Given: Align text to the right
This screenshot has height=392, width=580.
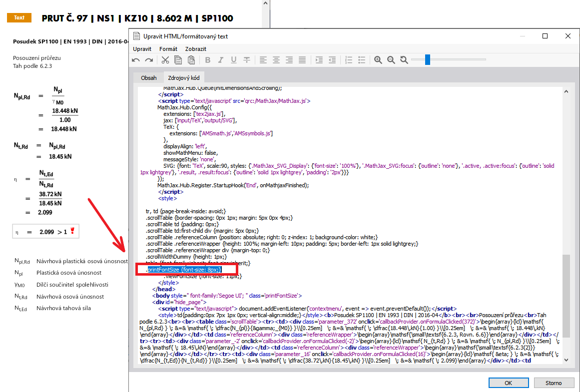Looking at the screenshot, I should click(289, 60).
